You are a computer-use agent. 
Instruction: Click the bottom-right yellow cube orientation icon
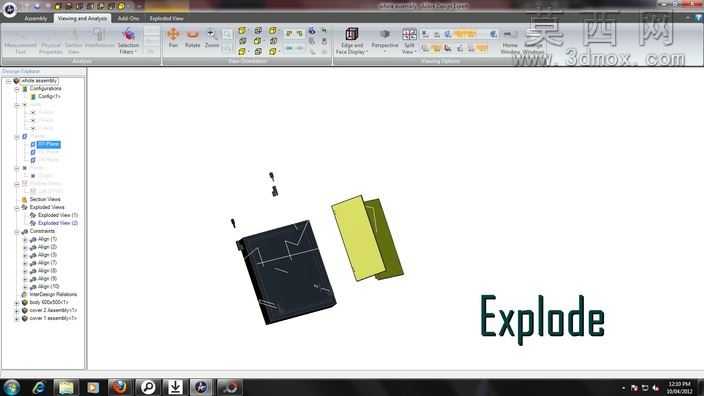click(x=273, y=52)
